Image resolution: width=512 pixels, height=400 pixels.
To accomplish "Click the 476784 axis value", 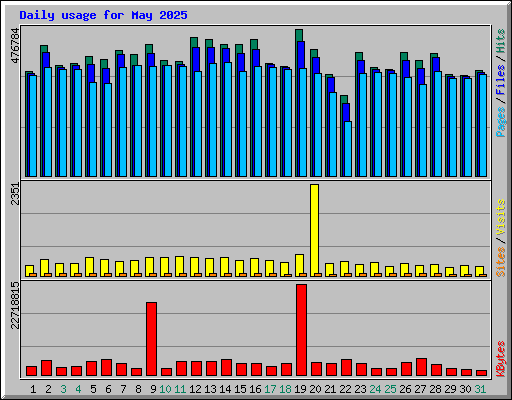I will point(15,46).
